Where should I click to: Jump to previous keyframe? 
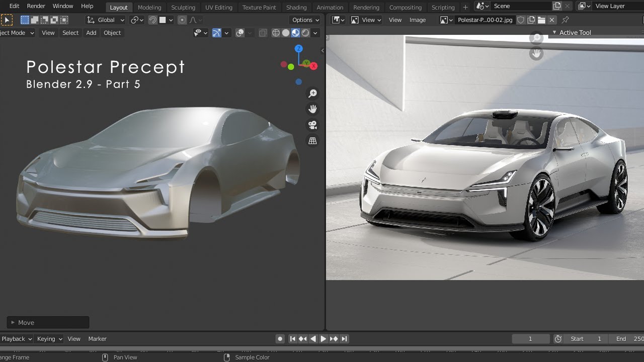click(303, 339)
